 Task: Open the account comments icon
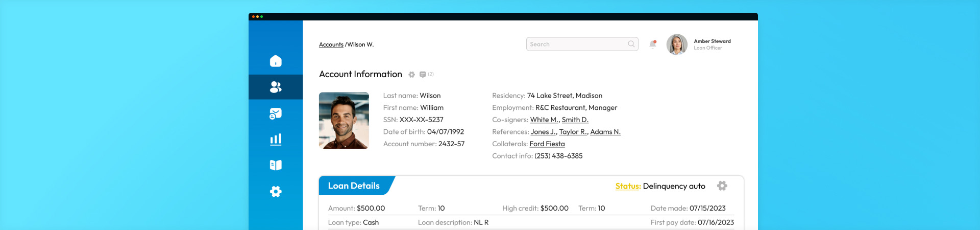[x=423, y=75]
